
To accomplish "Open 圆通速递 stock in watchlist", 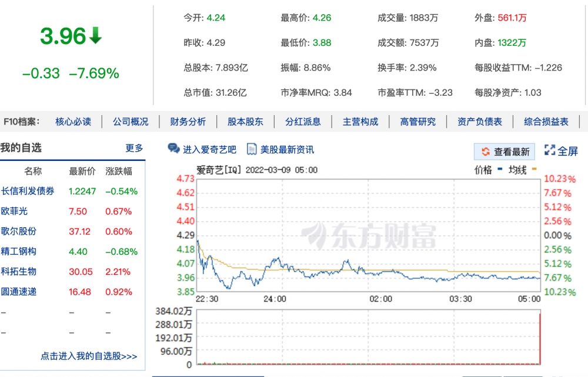I will [19, 292].
